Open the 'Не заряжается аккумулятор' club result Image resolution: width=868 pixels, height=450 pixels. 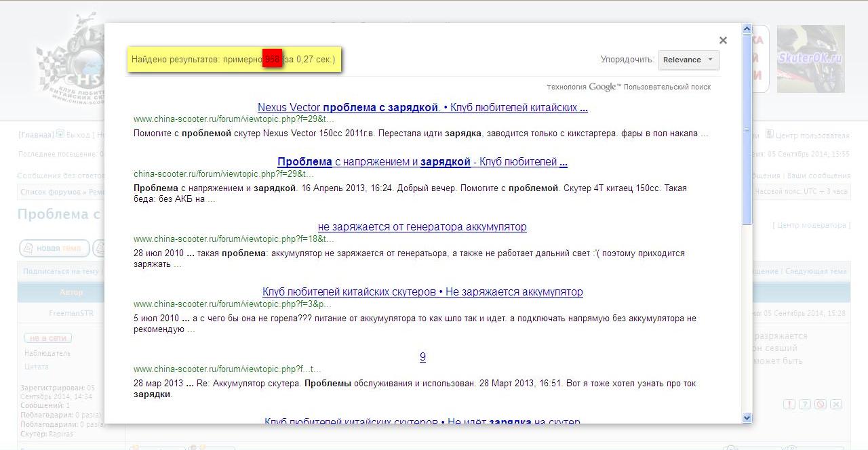coord(422,292)
